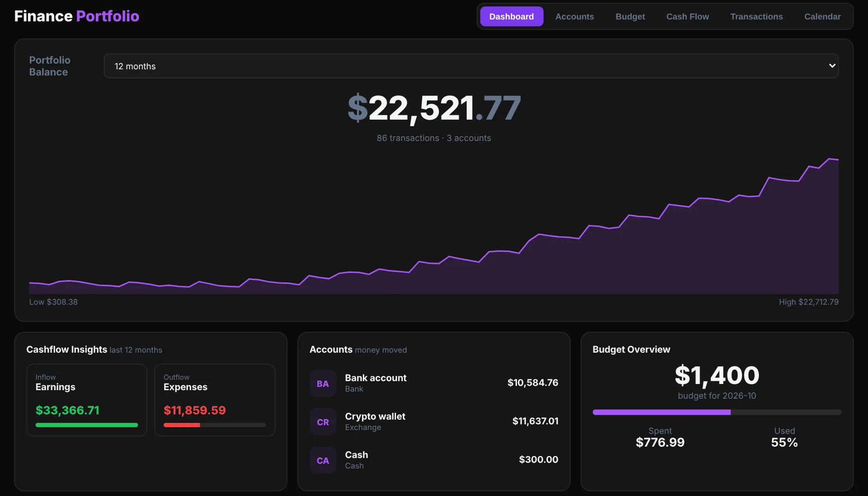Select the Crypto wallet name

(375, 416)
